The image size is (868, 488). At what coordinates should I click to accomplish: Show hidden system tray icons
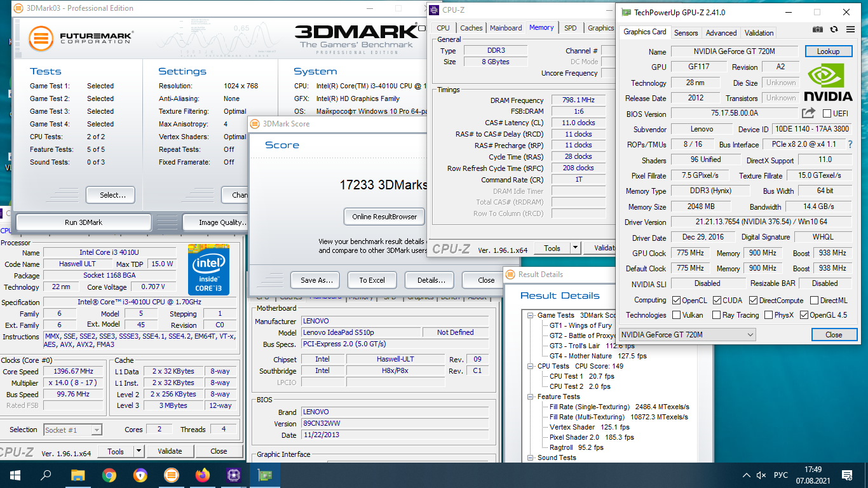746,475
